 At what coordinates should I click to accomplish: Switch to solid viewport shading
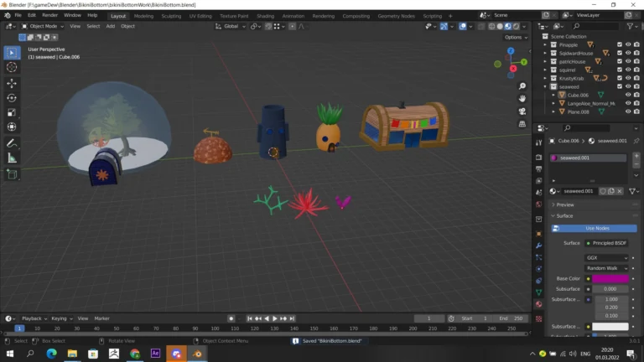[x=500, y=26]
